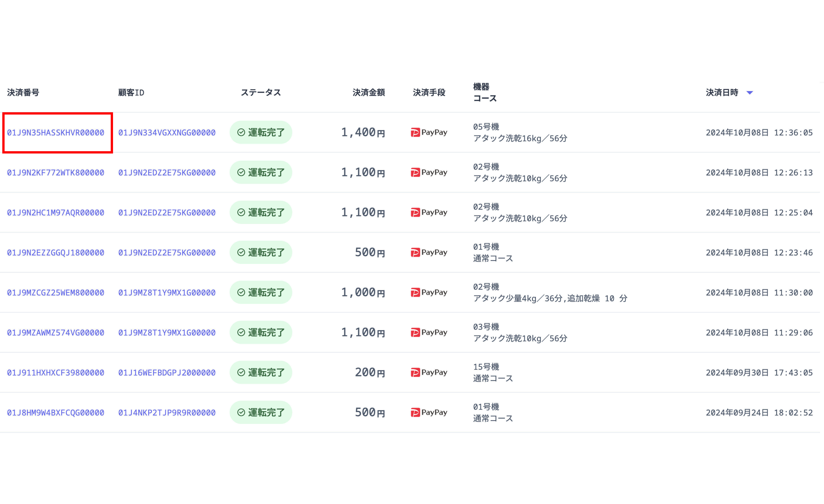Image resolution: width=824 pixels, height=504 pixels.
Task: Click 運転完了 check icon in first row
Action: [241, 132]
